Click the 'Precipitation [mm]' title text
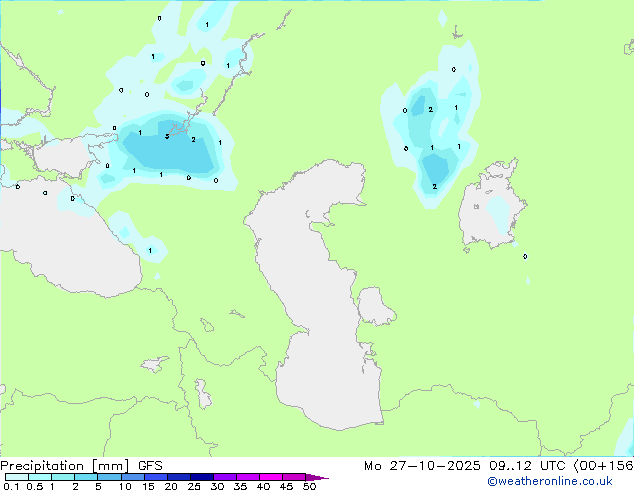This screenshot has height=490, width=634. 64,466
